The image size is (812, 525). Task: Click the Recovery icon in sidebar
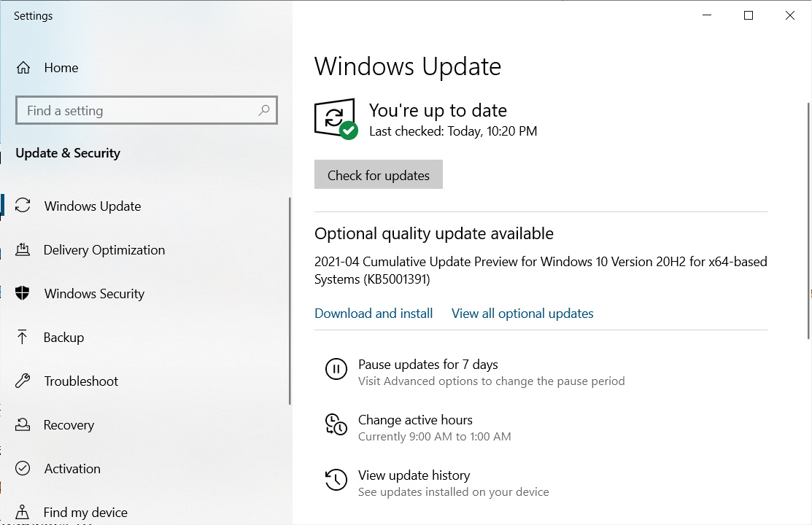23,424
